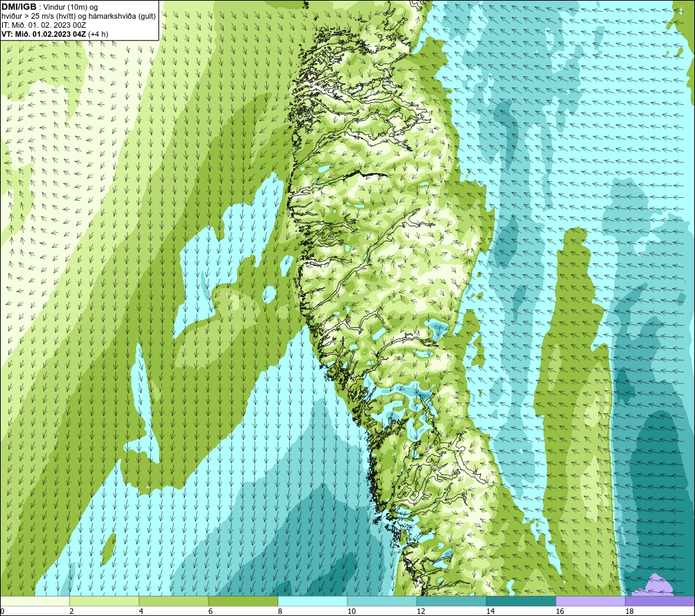The height and width of the screenshot is (616, 695).
Task: Click the legend label '2'
Action: pos(72,611)
